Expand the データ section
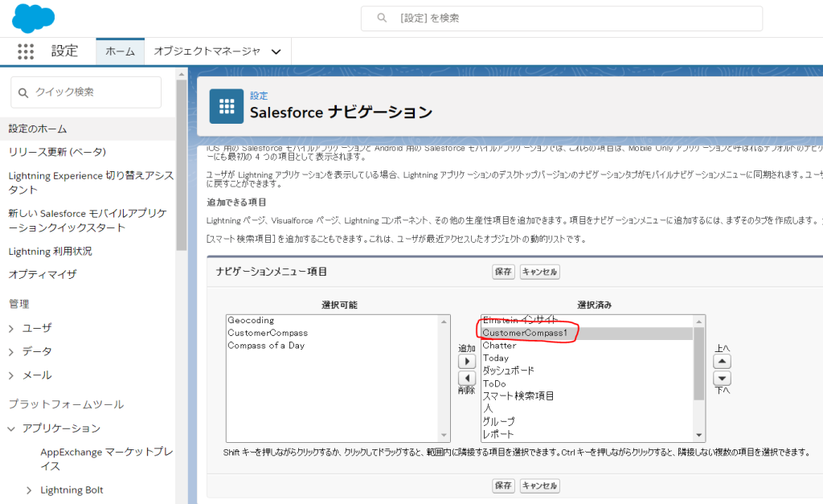 [11, 352]
